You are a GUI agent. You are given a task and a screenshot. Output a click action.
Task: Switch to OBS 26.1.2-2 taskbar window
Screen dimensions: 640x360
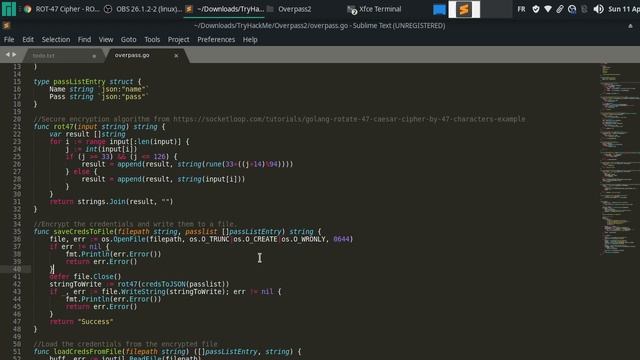pos(143,9)
